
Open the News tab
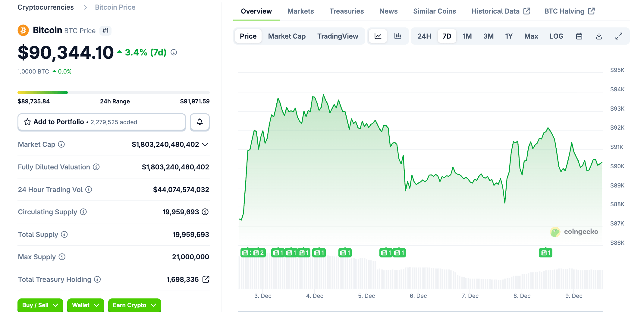click(388, 11)
